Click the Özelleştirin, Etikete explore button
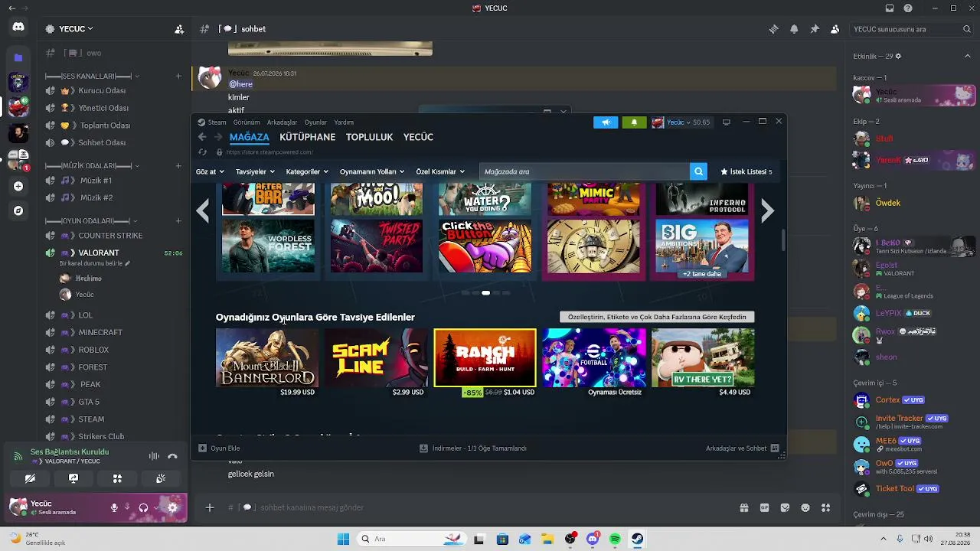 pyautogui.click(x=657, y=317)
